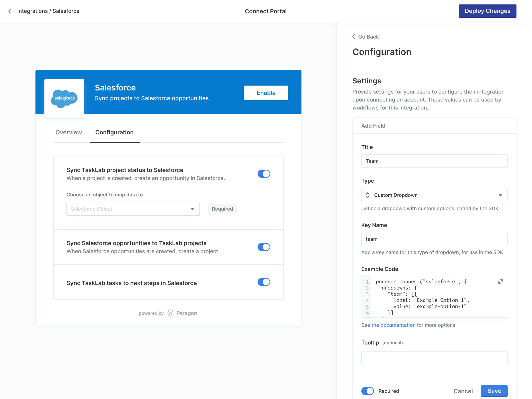
Task: Toggle Sync TaskLab tasks to next steps
Action: (264, 282)
